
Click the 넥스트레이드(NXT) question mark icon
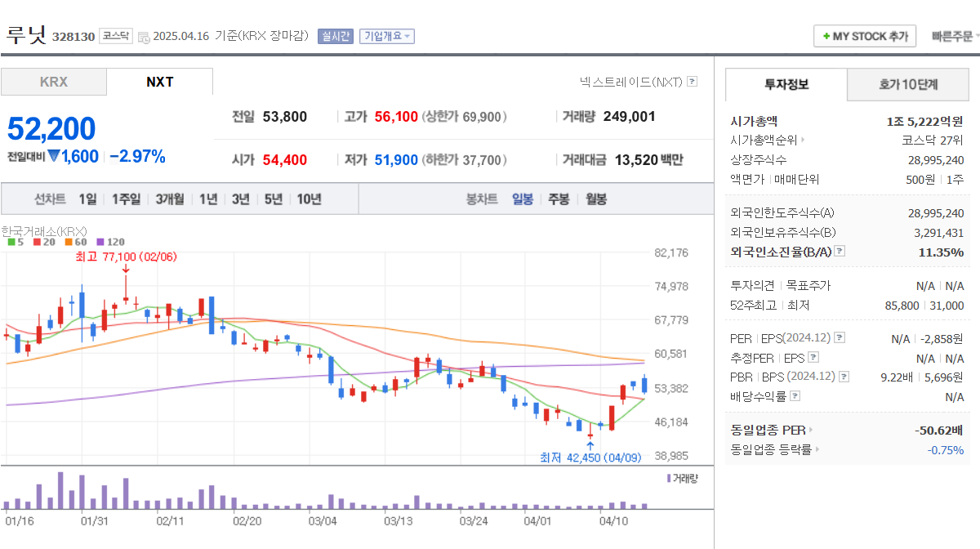tap(692, 82)
